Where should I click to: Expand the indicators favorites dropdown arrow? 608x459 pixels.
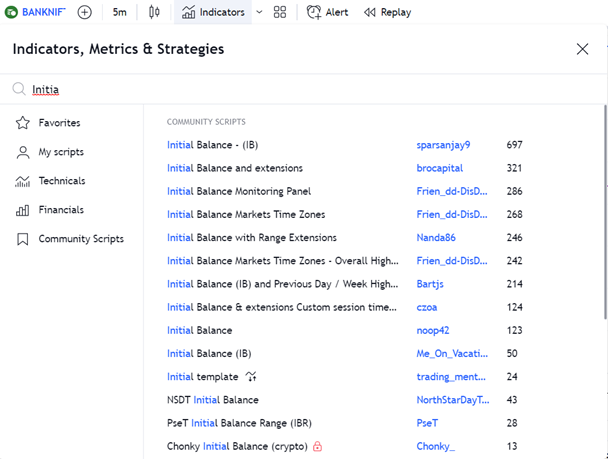click(x=259, y=12)
